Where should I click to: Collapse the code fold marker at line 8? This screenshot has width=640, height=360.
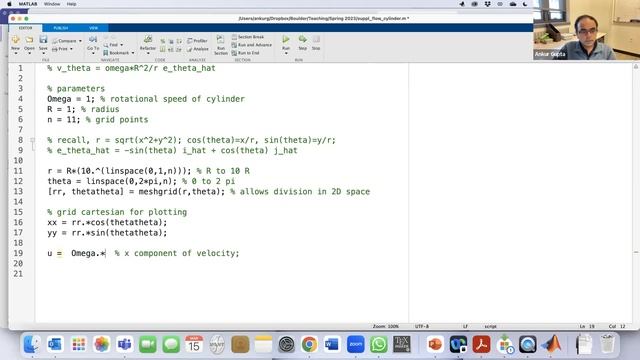[32, 140]
